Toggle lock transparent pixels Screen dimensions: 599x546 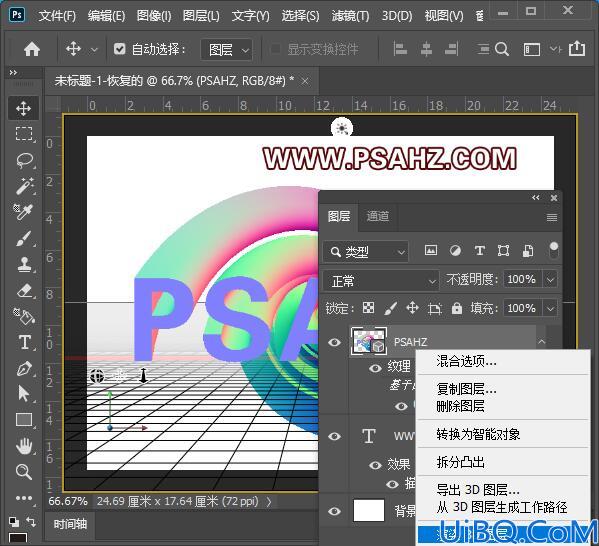(x=368, y=308)
